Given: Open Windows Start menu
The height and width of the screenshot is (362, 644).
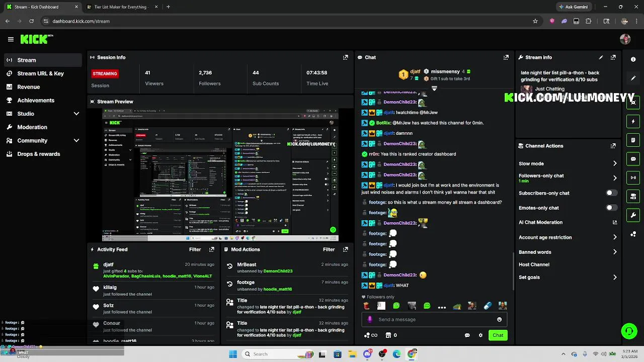Looking at the screenshot, I should click(x=232, y=354).
